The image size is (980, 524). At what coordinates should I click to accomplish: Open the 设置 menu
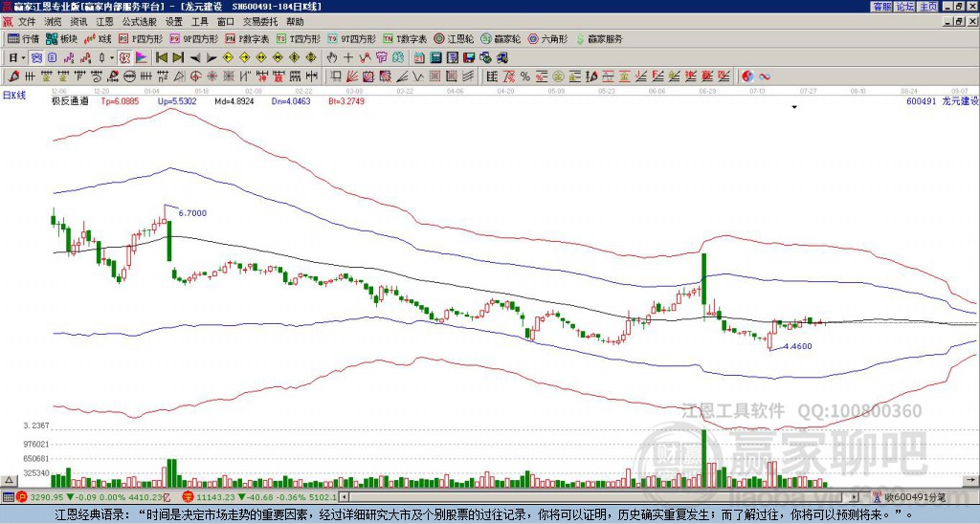174,22
